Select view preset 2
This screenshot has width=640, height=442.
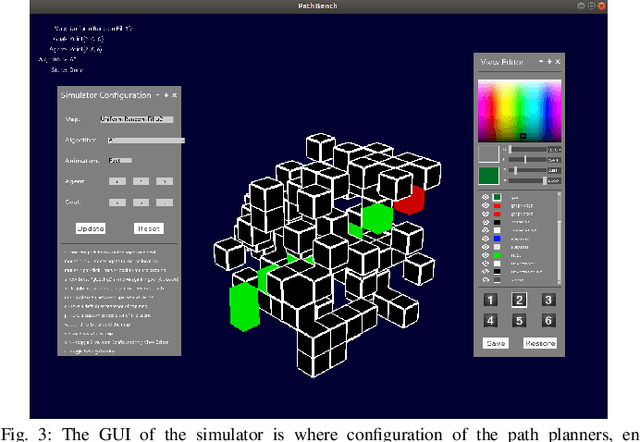519,299
